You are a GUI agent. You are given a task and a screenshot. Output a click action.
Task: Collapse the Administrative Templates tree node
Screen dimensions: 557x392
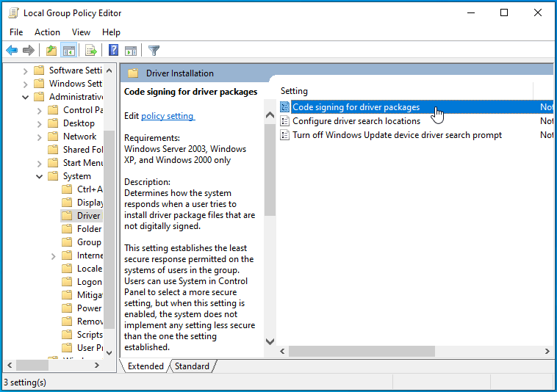[x=26, y=97]
